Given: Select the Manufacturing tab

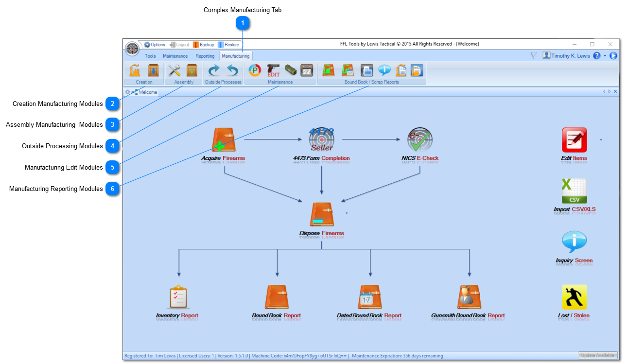Looking at the screenshot, I should (236, 56).
